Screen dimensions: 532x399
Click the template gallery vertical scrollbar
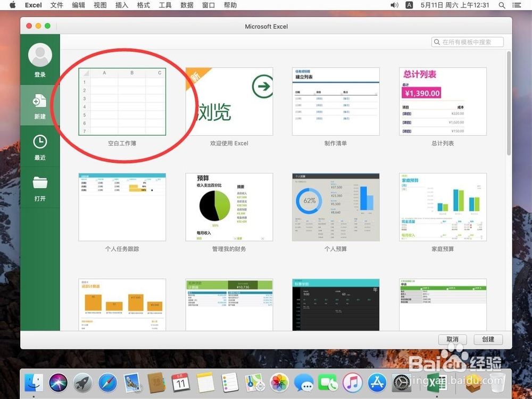coord(509,103)
